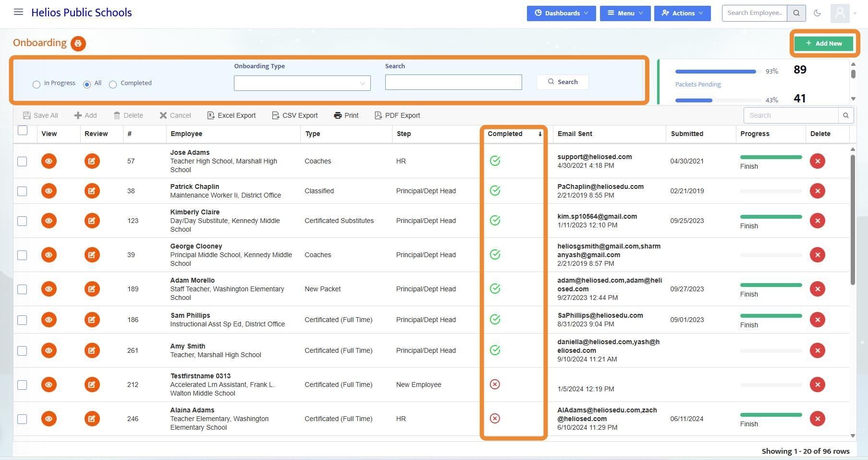The height and width of the screenshot is (460, 868).
Task: Check the box for George Clooney's row
Action: pyautogui.click(x=22, y=255)
